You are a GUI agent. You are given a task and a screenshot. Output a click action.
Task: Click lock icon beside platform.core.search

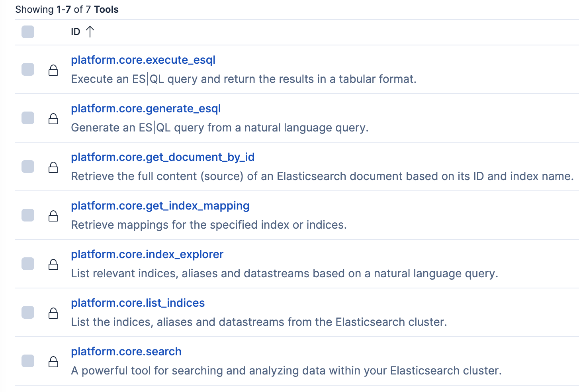pyautogui.click(x=53, y=362)
